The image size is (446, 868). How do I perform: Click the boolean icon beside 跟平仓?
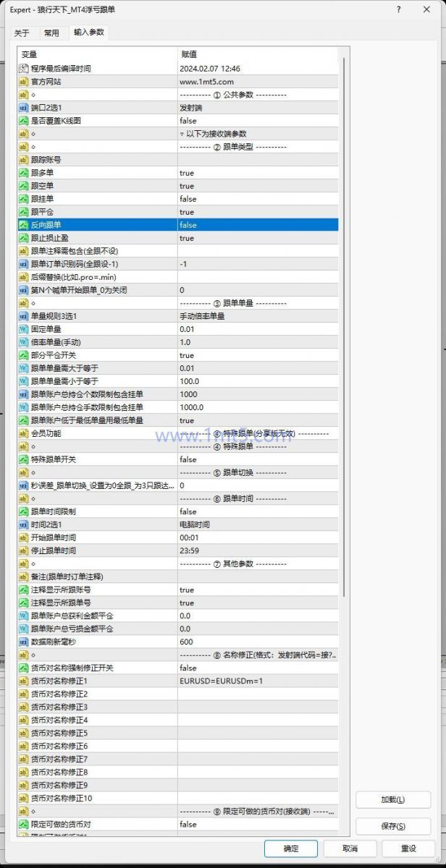(23, 212)
